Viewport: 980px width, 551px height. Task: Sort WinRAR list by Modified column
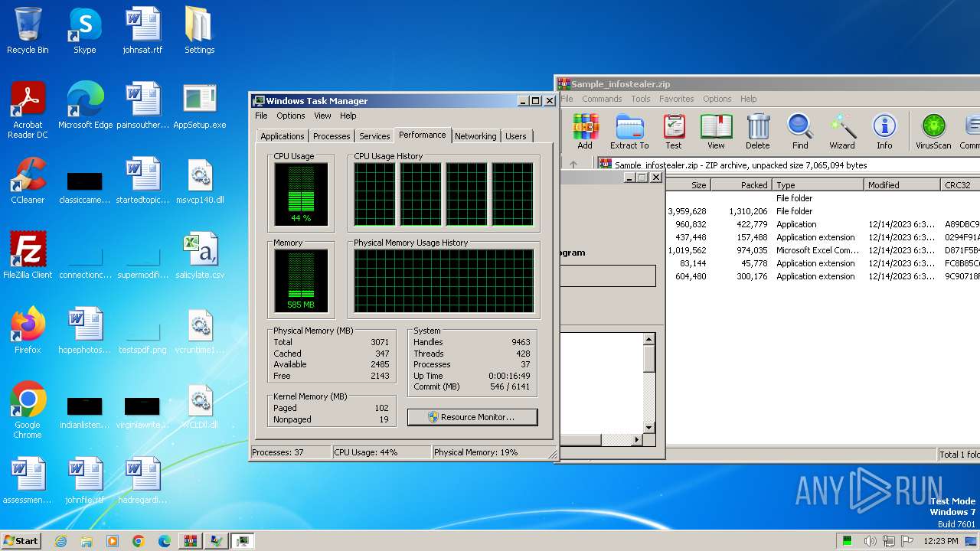tap(903, 185)
